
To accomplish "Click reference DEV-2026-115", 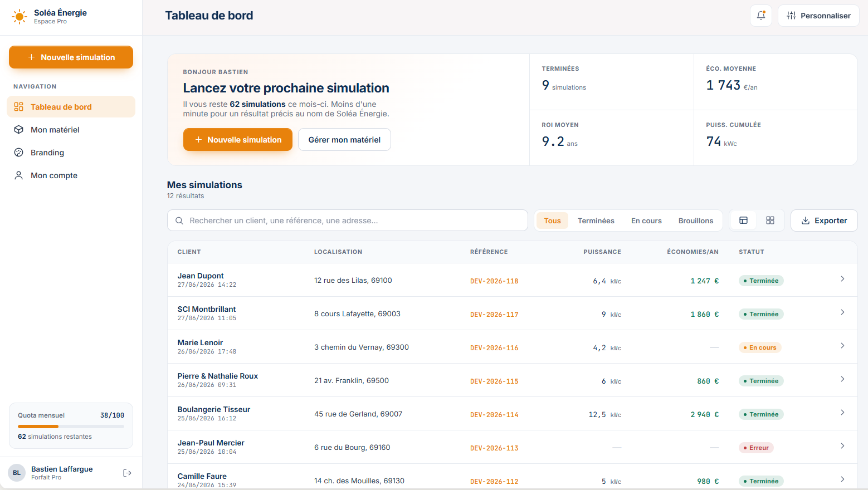I will click(494, 381).
